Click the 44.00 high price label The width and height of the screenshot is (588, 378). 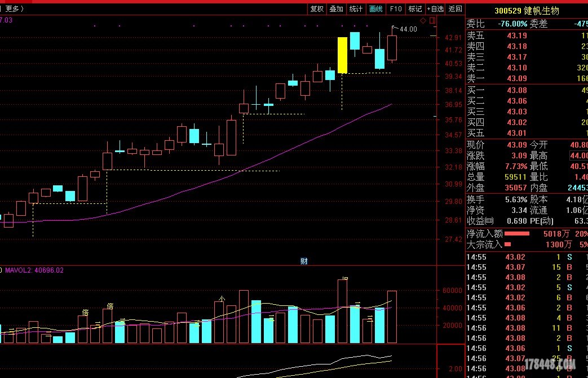click(x=408, y=29)
